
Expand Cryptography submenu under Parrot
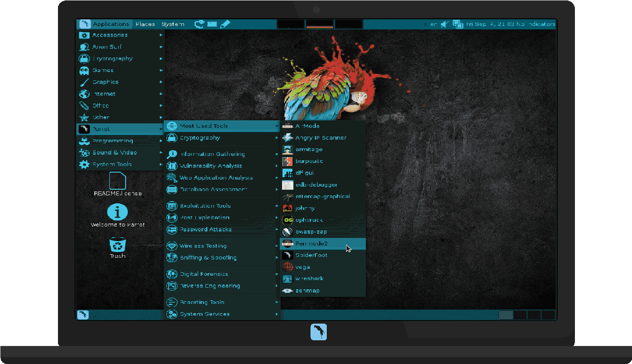click(222, 138)
